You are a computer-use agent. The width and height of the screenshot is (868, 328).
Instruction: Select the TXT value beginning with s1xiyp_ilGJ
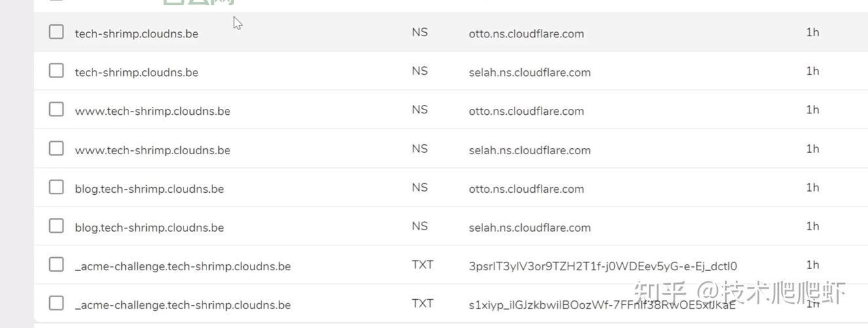[602, 305]
